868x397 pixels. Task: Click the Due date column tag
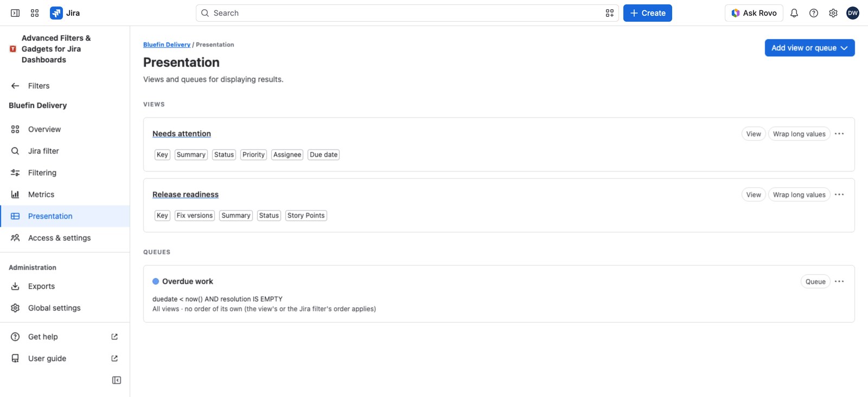(323, 155)
